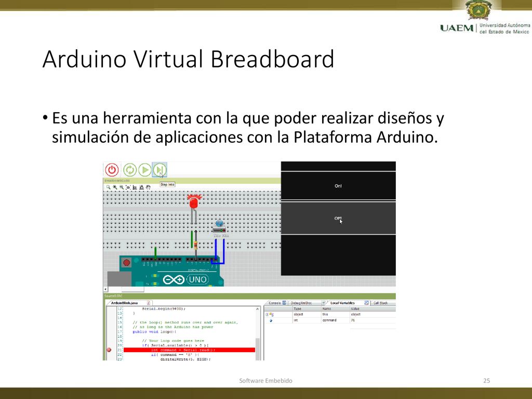Click the zoom out magnifier icon
This screenshot has height=399, width=532.
(122, 187)
